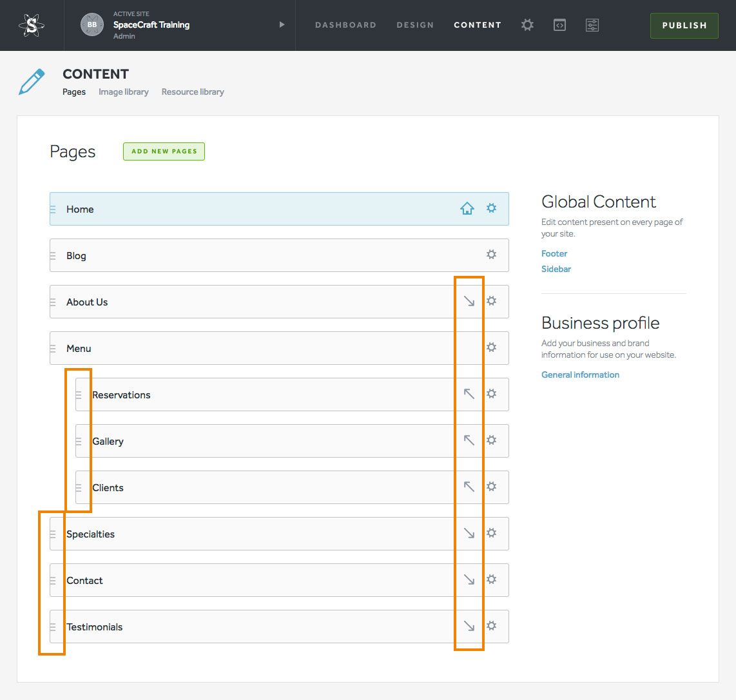The width and height of the screenshot is (736, 700).
Task: Open settings gear for Menu page
Action: pyautogui.click(x=492, y=347)
